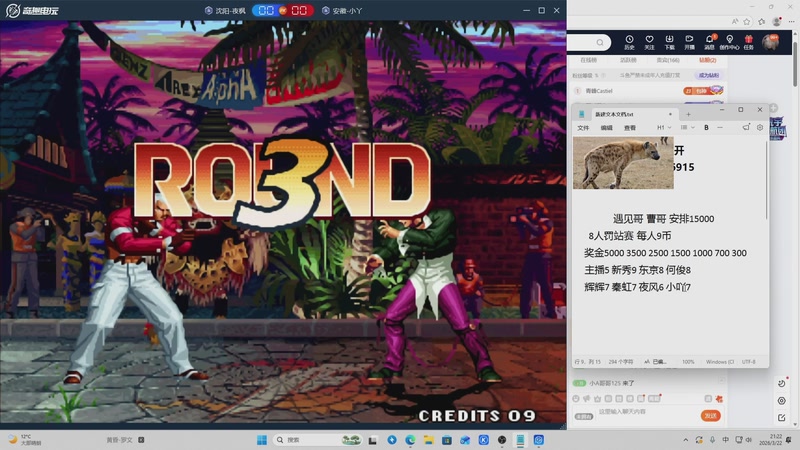Click the 下载 download icon in Douyu header
Screen dimensions: 800x450
coord(669,42)
